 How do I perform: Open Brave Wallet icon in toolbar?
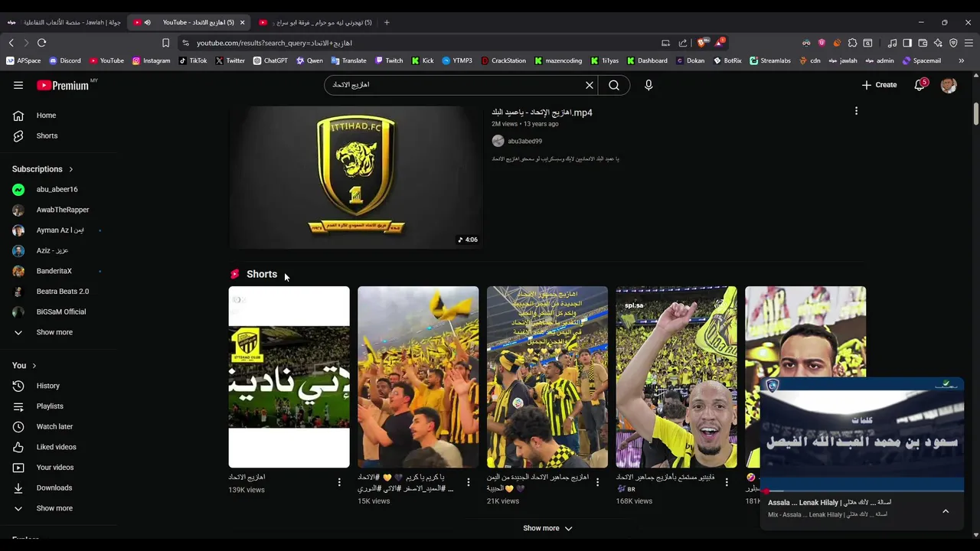923,43
